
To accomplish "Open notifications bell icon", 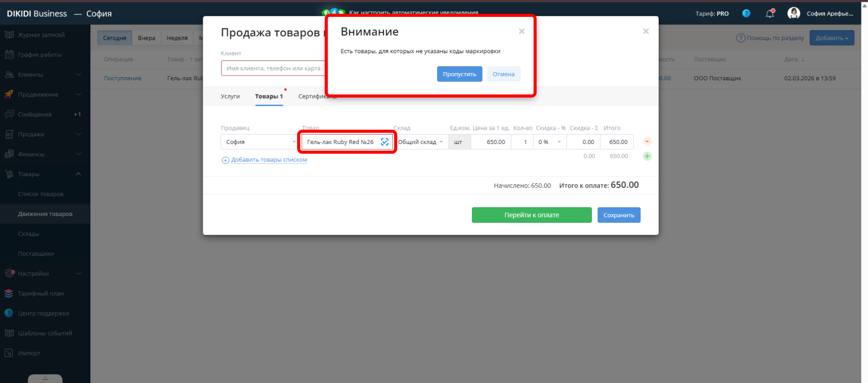I will (x=770, y=14).
